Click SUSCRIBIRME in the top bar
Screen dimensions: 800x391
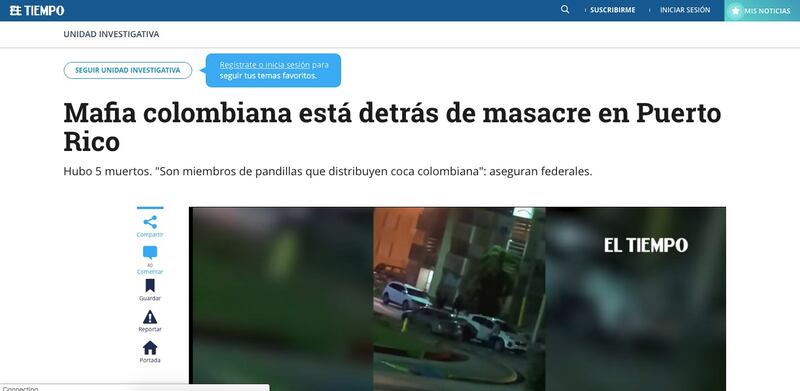613,10
